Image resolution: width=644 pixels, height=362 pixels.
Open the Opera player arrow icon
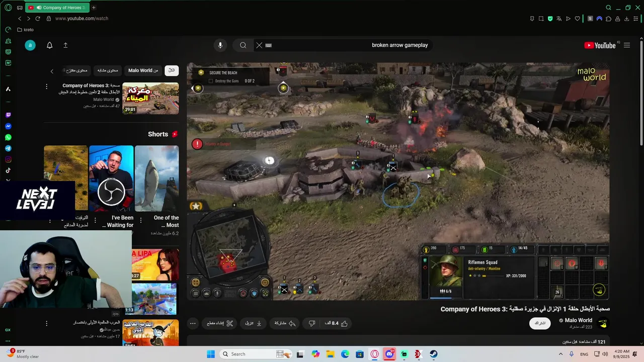(x=568, y=19)
